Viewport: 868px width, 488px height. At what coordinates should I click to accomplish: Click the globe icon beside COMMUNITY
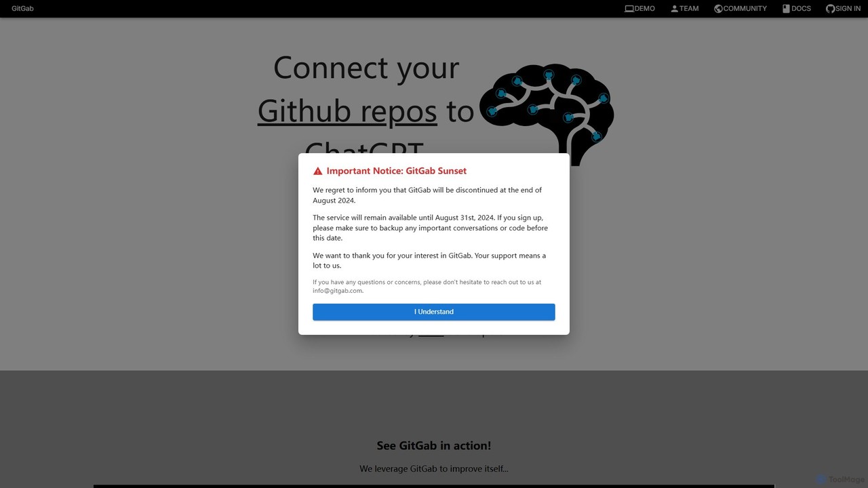[x=718, y=9]
